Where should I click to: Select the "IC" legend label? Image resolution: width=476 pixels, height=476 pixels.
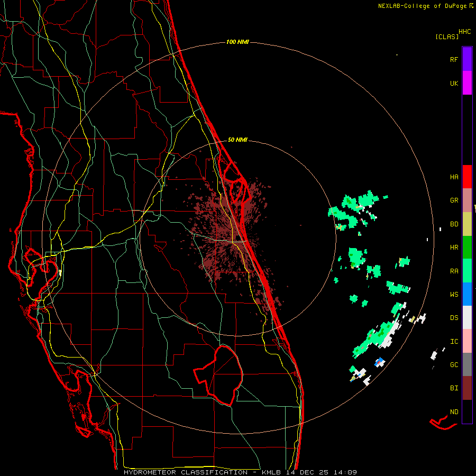click(x=454, y=342)
